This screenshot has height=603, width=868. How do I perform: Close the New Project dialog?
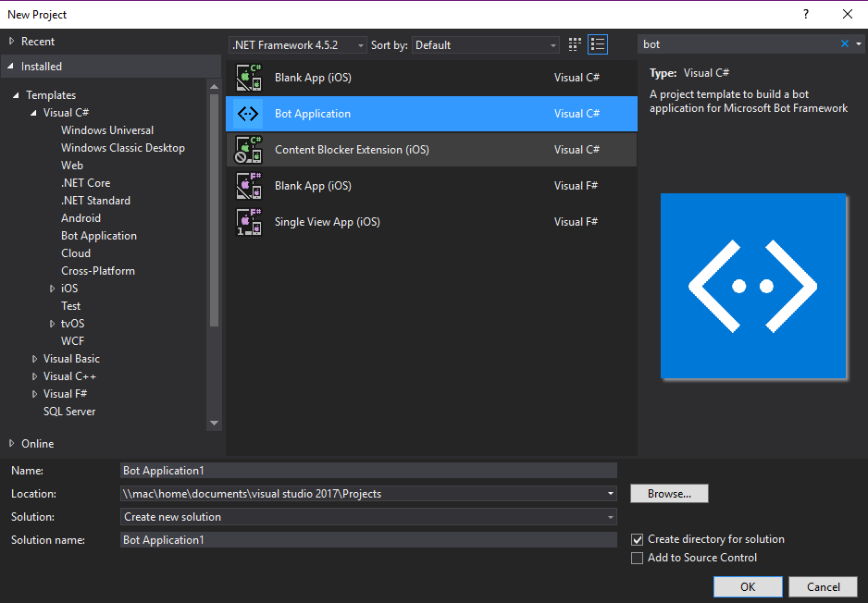coord(848,15)
